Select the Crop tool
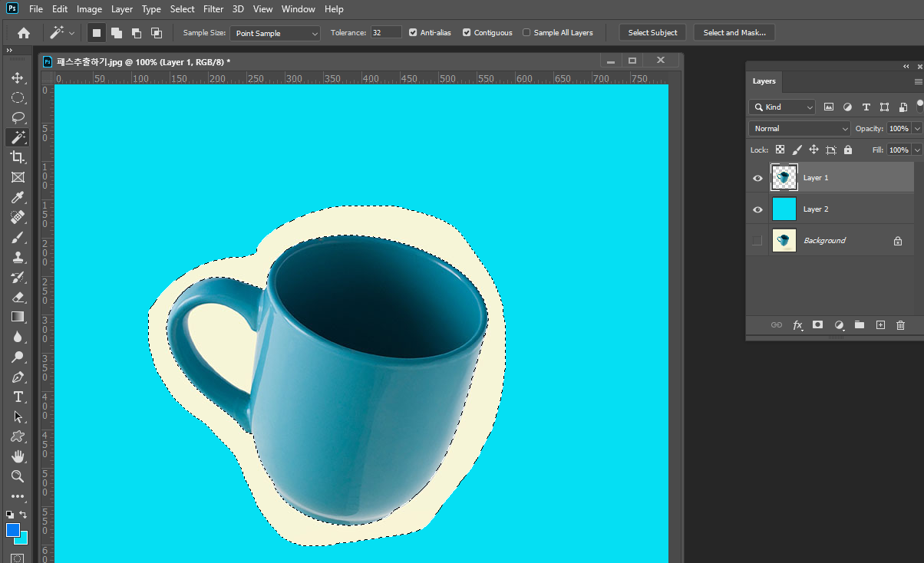This screenshot has width=924, height=563. 17,157
